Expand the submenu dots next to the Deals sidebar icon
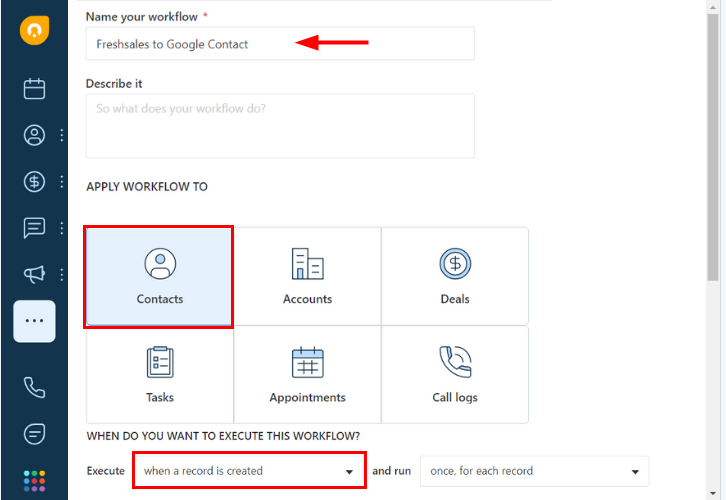This screenshot has height=500, width=726. [62, 181]
